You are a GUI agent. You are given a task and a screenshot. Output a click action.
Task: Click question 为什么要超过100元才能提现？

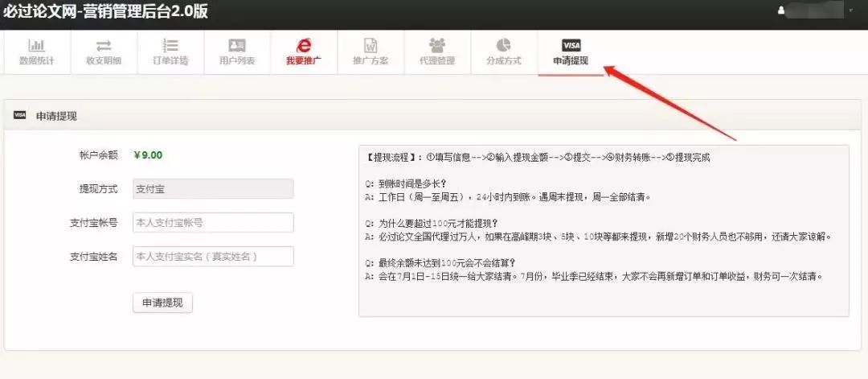(x=432, y=225)
